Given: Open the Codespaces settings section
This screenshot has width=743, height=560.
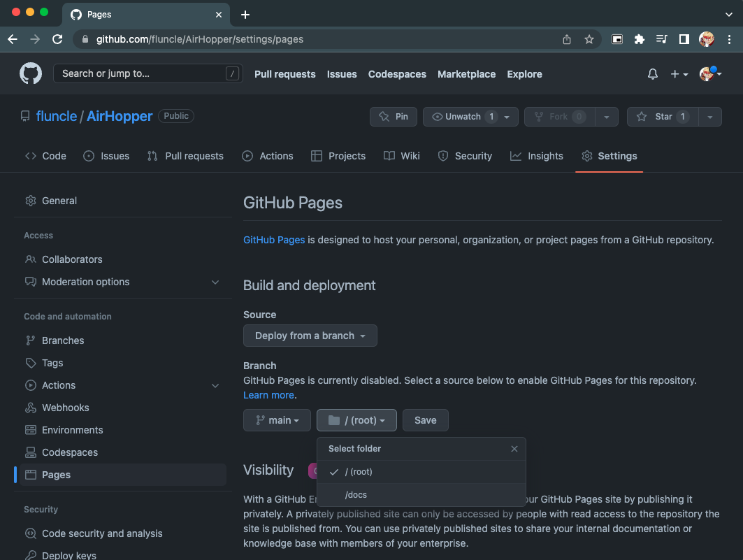Looking at the screenshot, I should click(70, 452).
